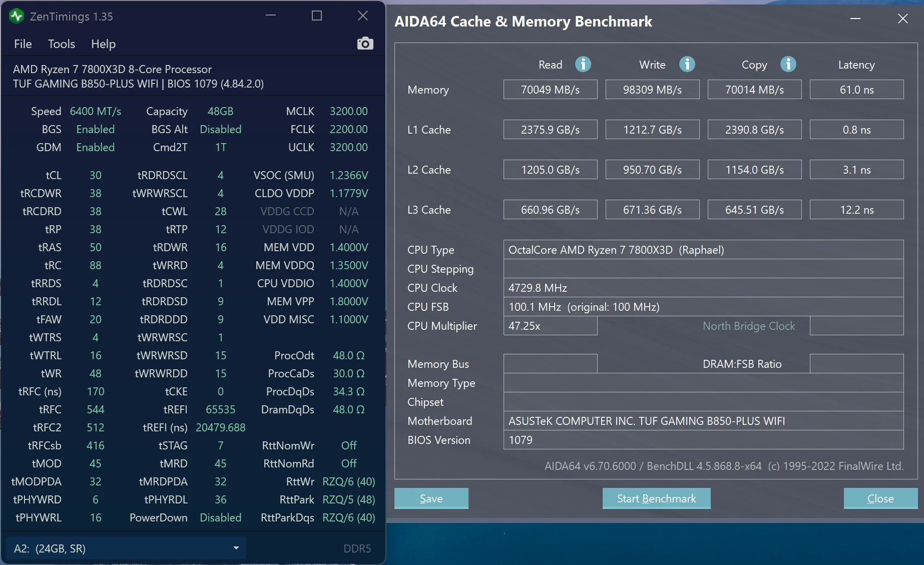Click the Capacity value 48GB
Image resolution: width=924 pixels, height=565 pixels.
point(221,111)
